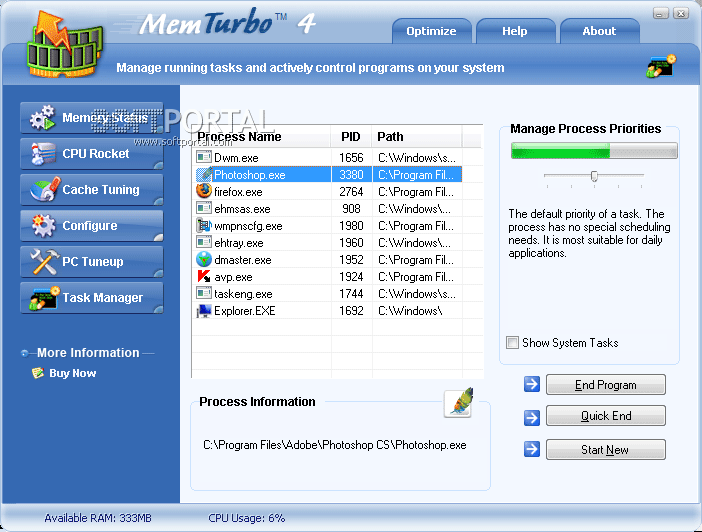Click PID 2764 cell
The width and height of the screenshot is (702, 532).
point(351,192)
